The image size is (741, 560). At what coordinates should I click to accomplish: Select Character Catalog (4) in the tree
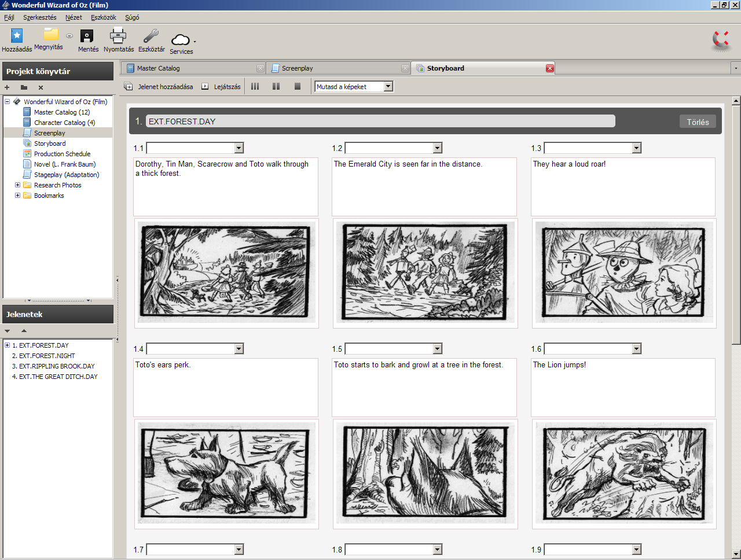[64, 123]
